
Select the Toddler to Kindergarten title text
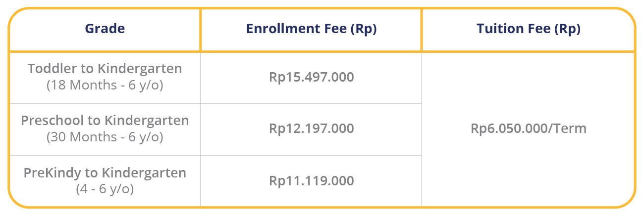(x=105, y=69)
